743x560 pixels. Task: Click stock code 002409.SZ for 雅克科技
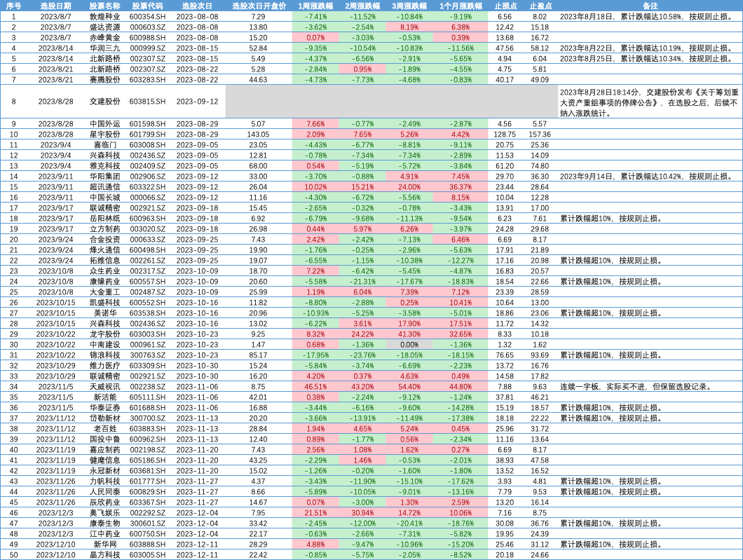click(x=147, y=166)
